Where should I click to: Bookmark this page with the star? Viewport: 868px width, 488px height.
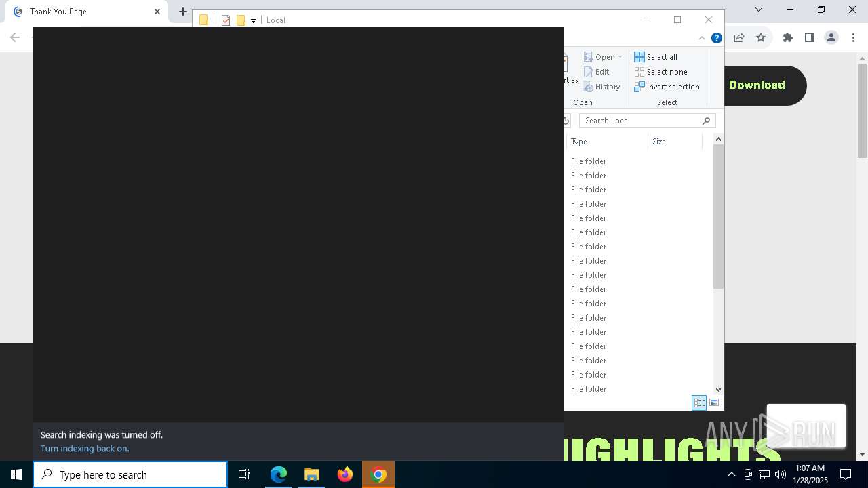[x=761, y=38]
